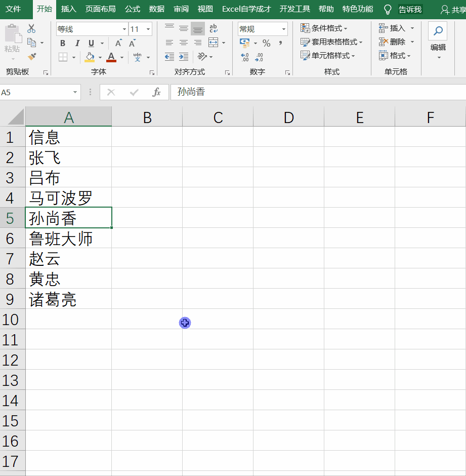Set middle vertical alignment
Screen dimensions: 466x476
coord(184,28)
